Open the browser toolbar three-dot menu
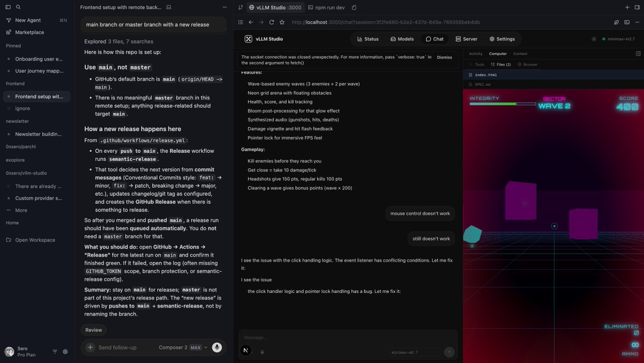This screenshot has width=644, height=363. click(637, 22)
